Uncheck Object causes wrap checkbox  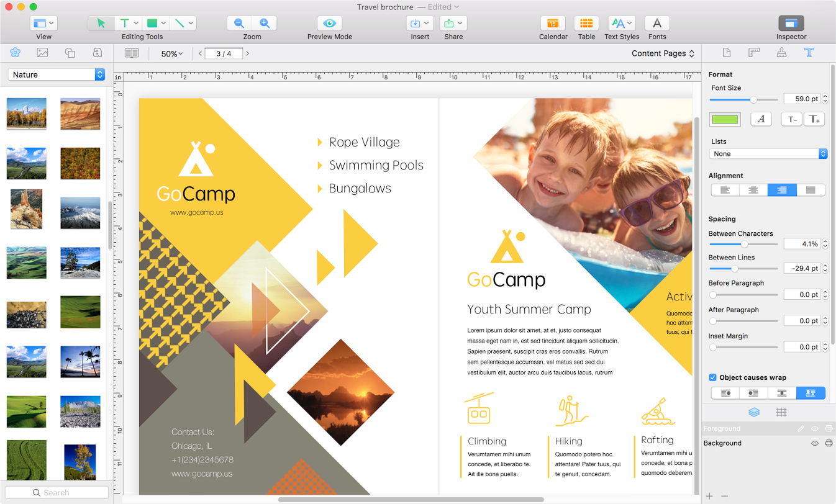coord(713,377)
